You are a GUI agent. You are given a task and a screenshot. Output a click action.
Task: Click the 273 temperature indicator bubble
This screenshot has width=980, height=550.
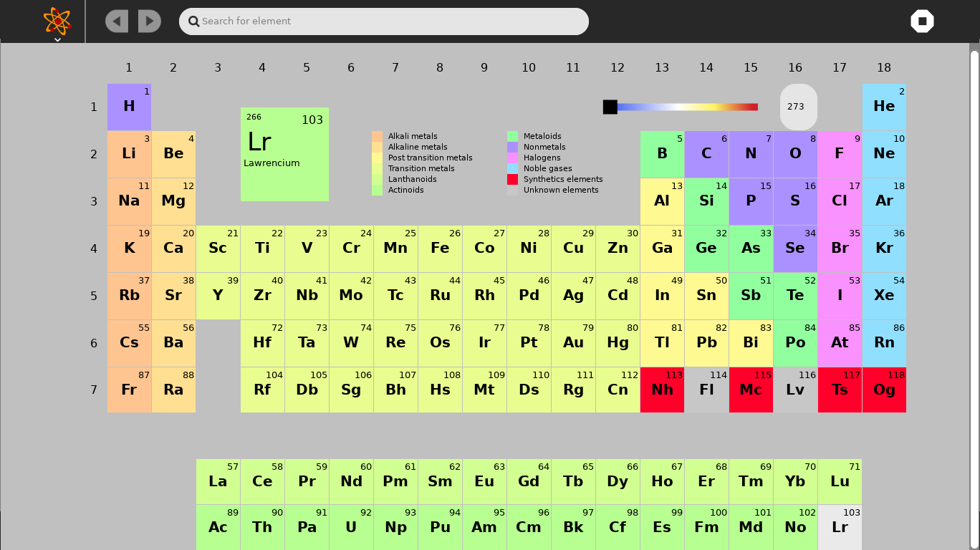pos(798,107)
